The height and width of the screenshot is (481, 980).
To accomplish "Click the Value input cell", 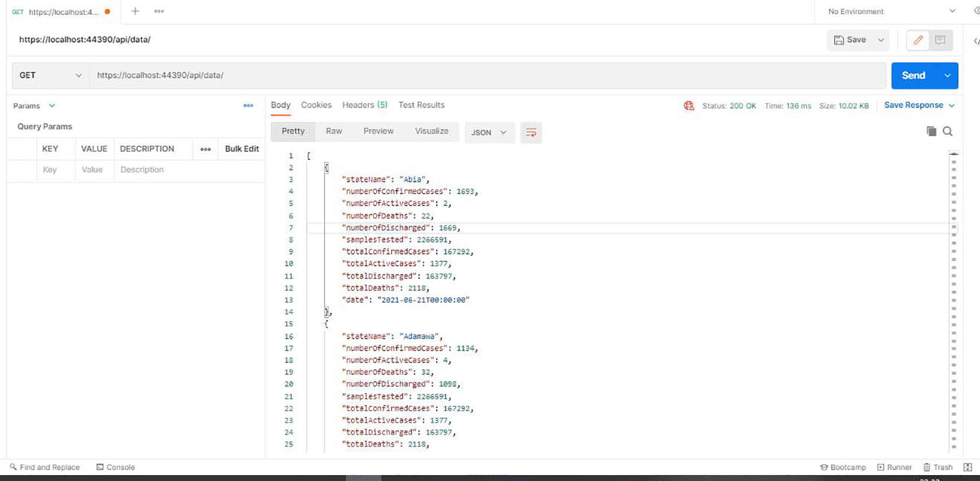I will pyautogui.click(x=94, y=170).
